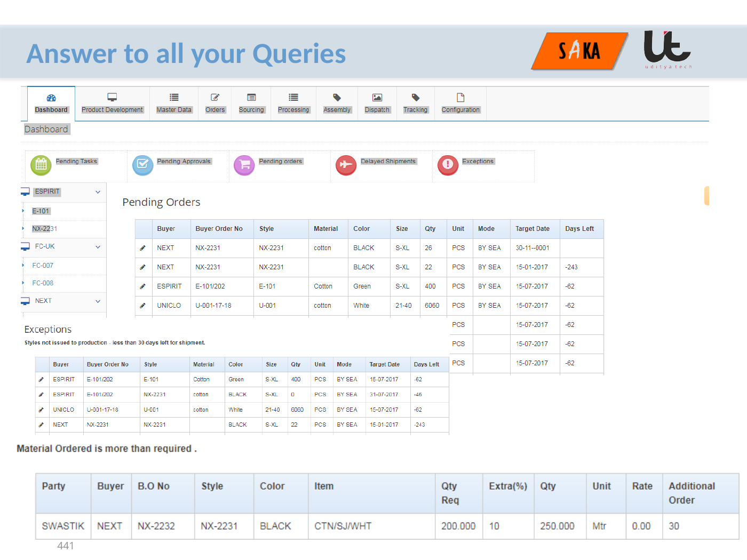The height and width of the screenshot is (560, 747).
Task: Click the Dispatch picture icon
Action: [x=377, y=98]
